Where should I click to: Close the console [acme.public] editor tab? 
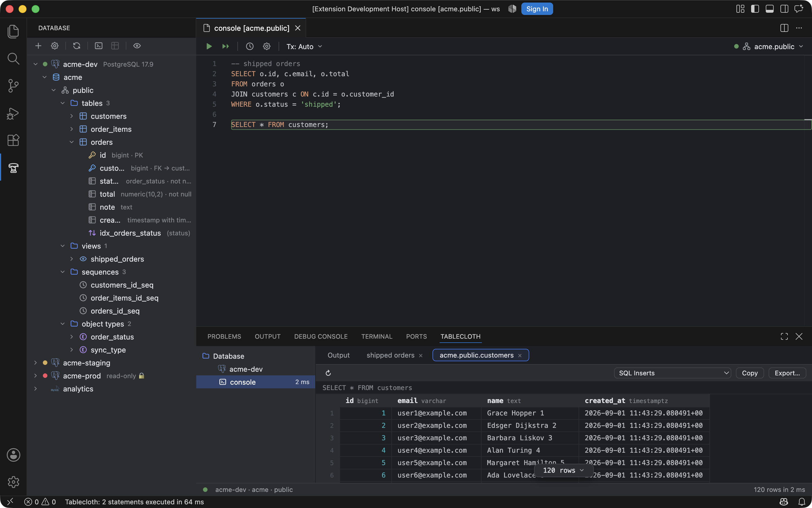[298, 28]
